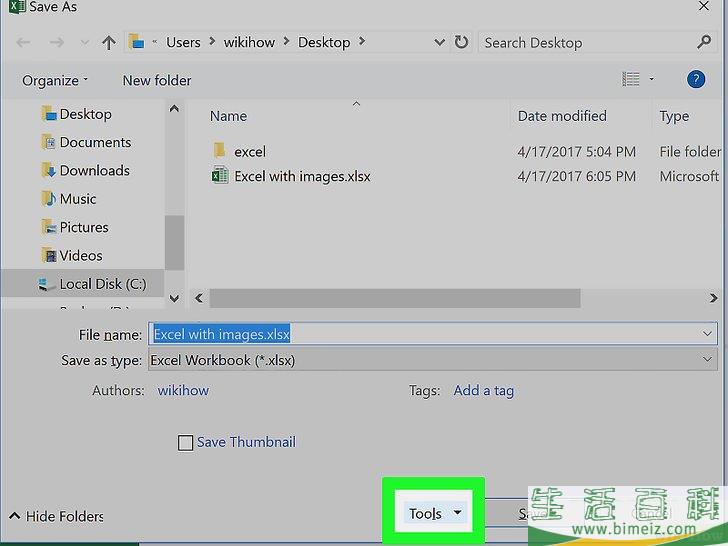Open the Help question mark icon
The width and height of the screenshot is (728, 546).
click(x=696, y=80)
